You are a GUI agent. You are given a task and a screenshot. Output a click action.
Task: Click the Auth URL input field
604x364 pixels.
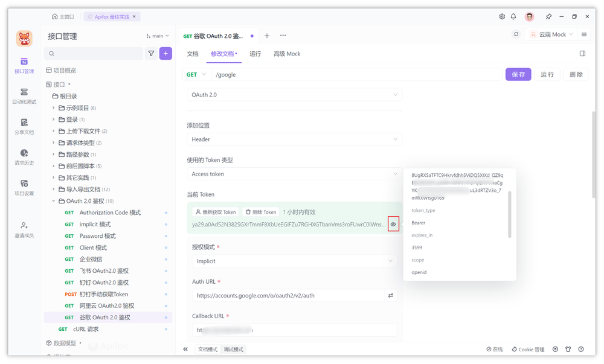pos(288,296)
